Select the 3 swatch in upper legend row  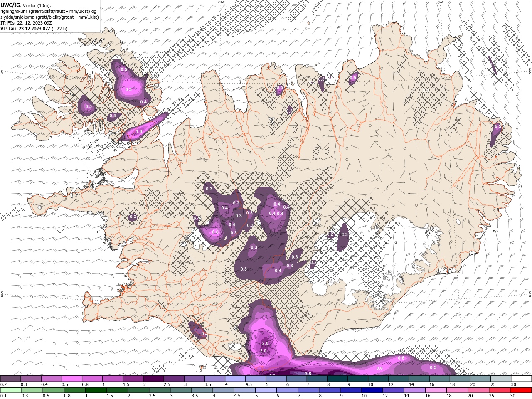point(194,379)
